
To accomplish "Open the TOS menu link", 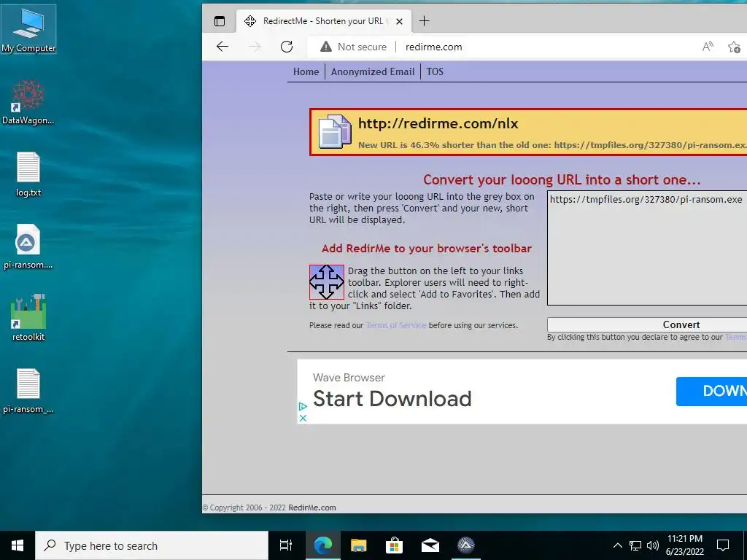I will coord(435,71).
